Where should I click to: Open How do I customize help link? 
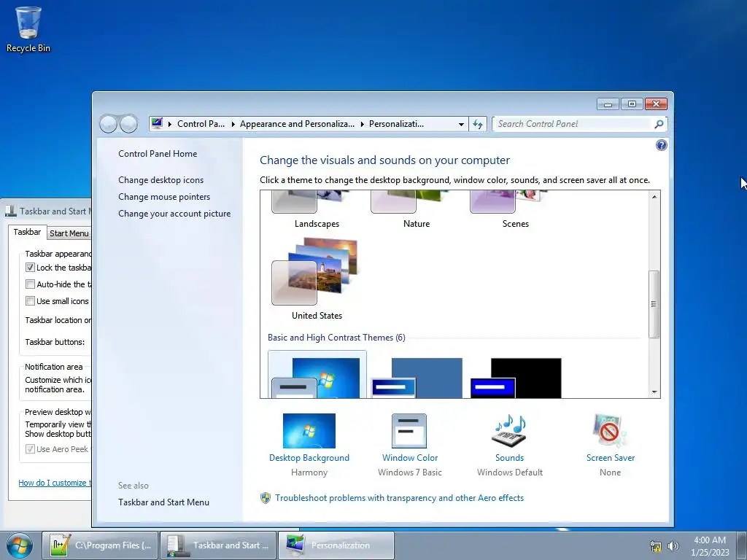click(54, 483)
